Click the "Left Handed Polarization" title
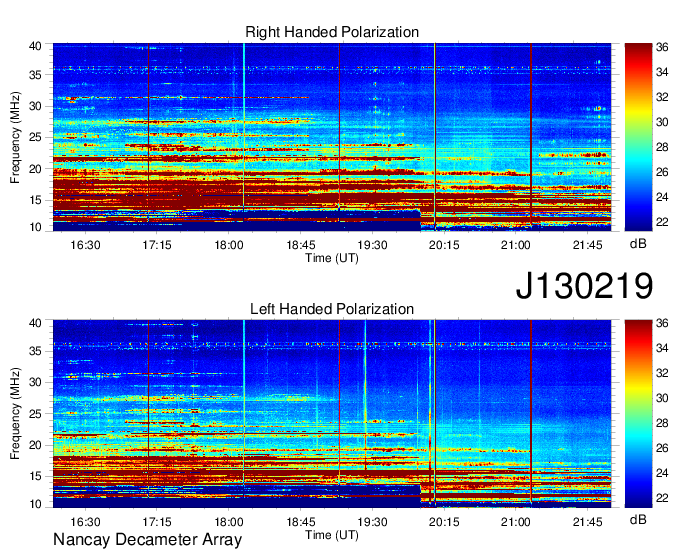Viewport: 680px width, 552px height. point(332,309)
